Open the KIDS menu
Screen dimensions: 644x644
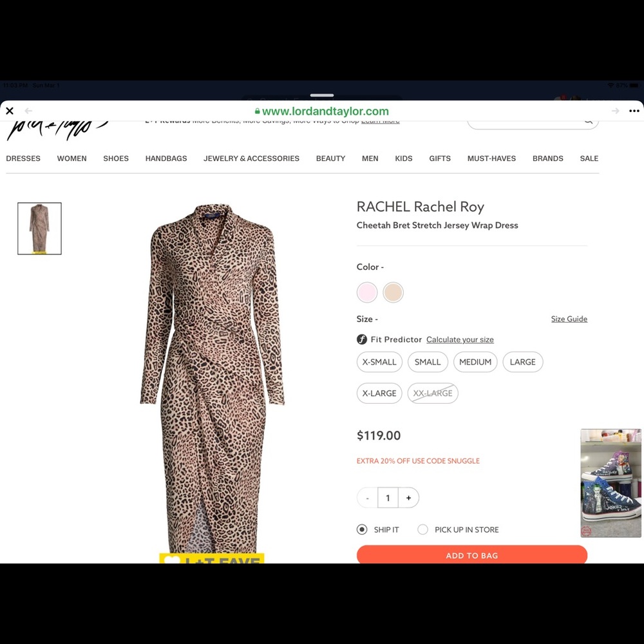point(404,158)
